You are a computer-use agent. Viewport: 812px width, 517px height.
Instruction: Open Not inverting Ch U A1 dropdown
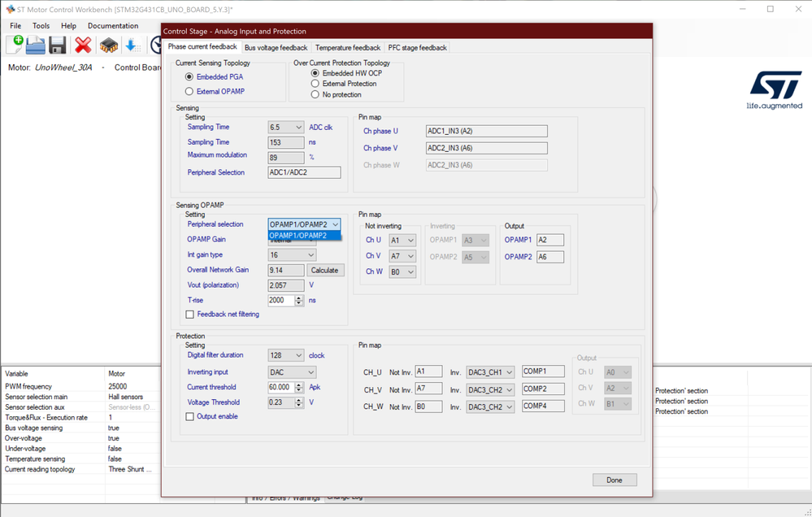pyautogui.click(x=402, y=241)
